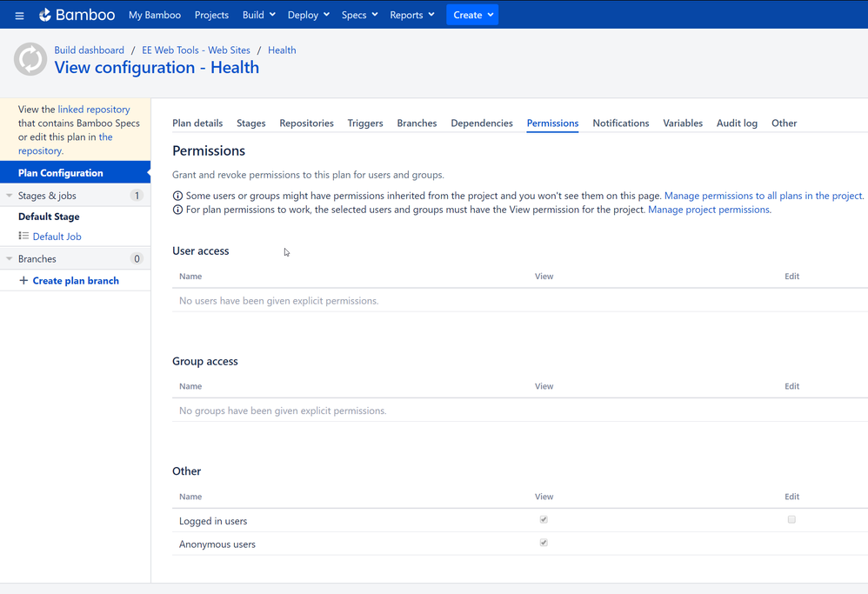Open the linked repository link

(94, 109)
